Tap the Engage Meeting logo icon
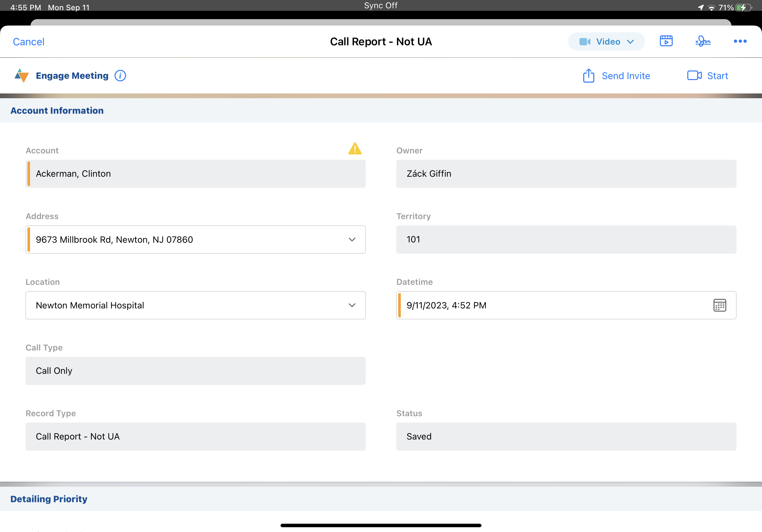 pos(22,76)
